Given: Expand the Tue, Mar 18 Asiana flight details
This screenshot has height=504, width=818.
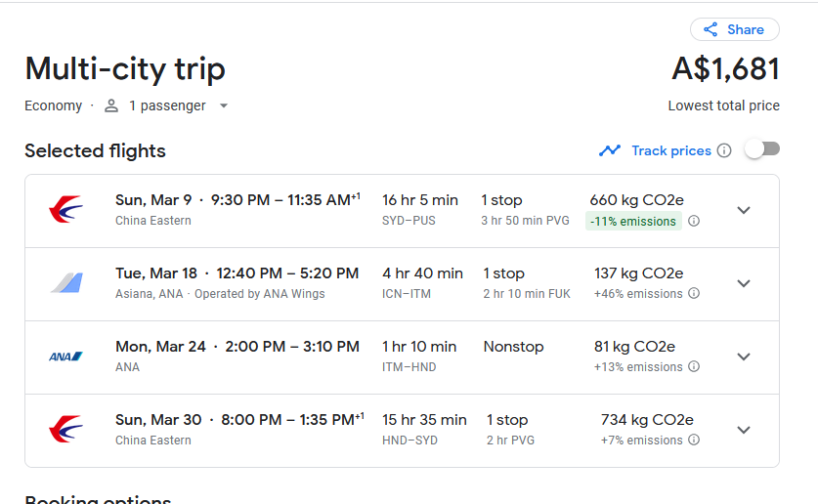Looking at the screenshot, I should 744,283.
